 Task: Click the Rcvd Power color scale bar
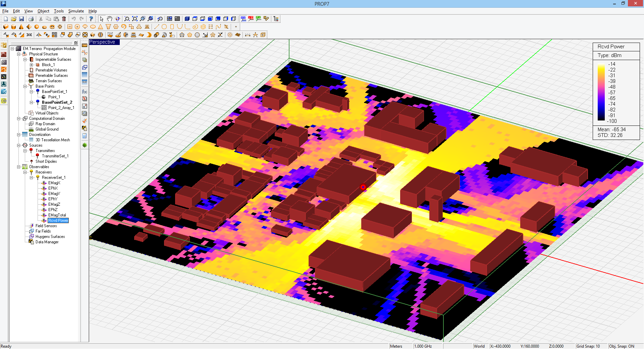coord(601,92)
